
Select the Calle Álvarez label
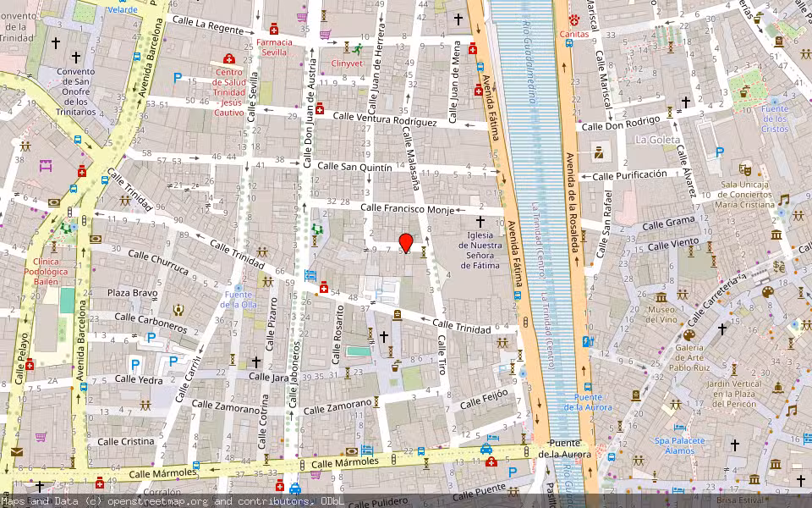coord(687,170)
